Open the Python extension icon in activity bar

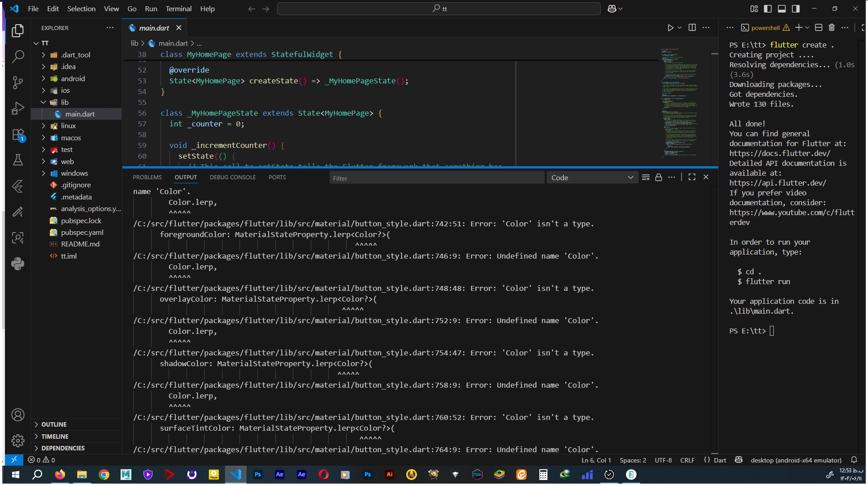pyautogui.click(x=18, y=264)
